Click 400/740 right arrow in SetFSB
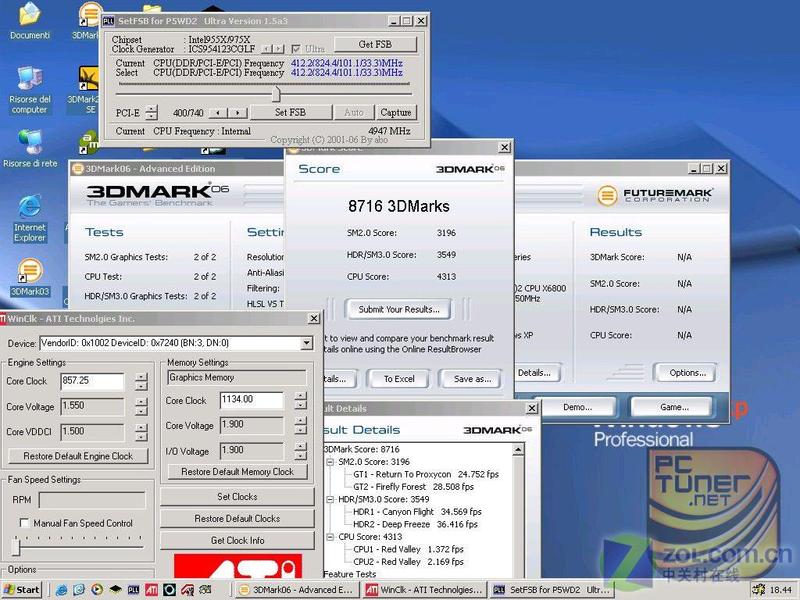Viewport: 800px width, 600px height. click(237, 113)
